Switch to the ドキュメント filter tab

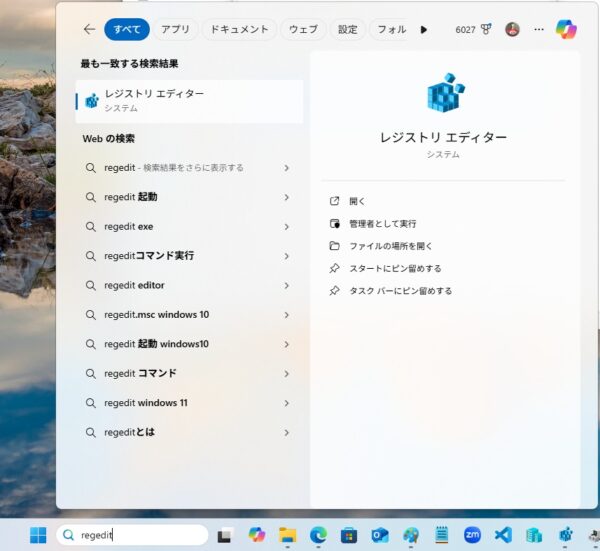point(239,29)
